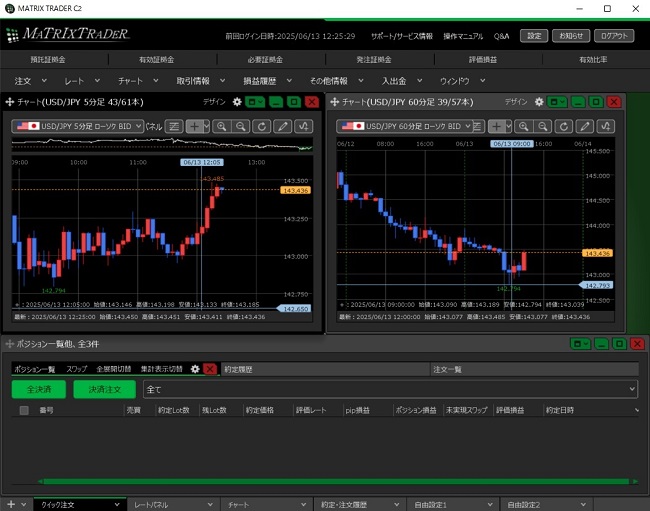Viewport: 650px width, 511px height.
Task: Click デザイン in 5分足 chart title bar
Action: pyautogui.click(x=214, y=102)
